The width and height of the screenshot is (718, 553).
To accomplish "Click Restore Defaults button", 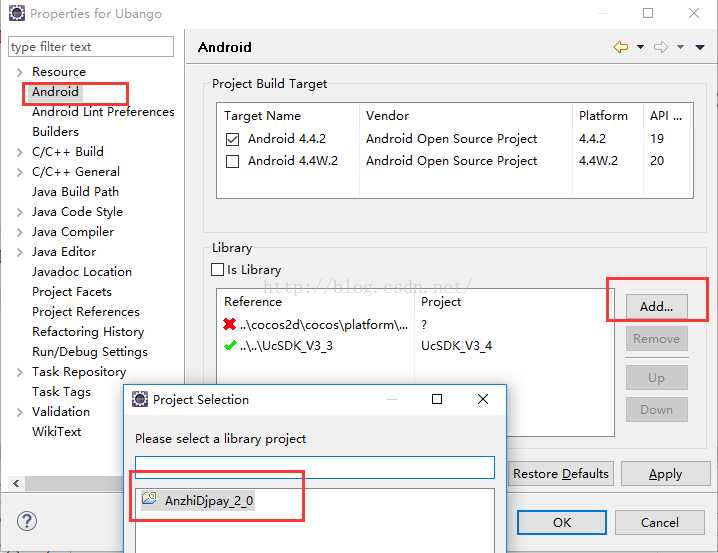I will [x=561, y=473].
